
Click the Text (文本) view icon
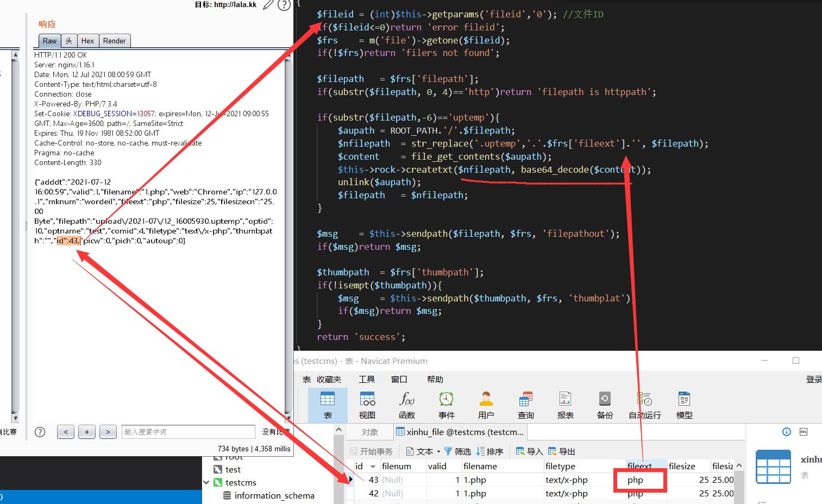(x=411, y=451)
